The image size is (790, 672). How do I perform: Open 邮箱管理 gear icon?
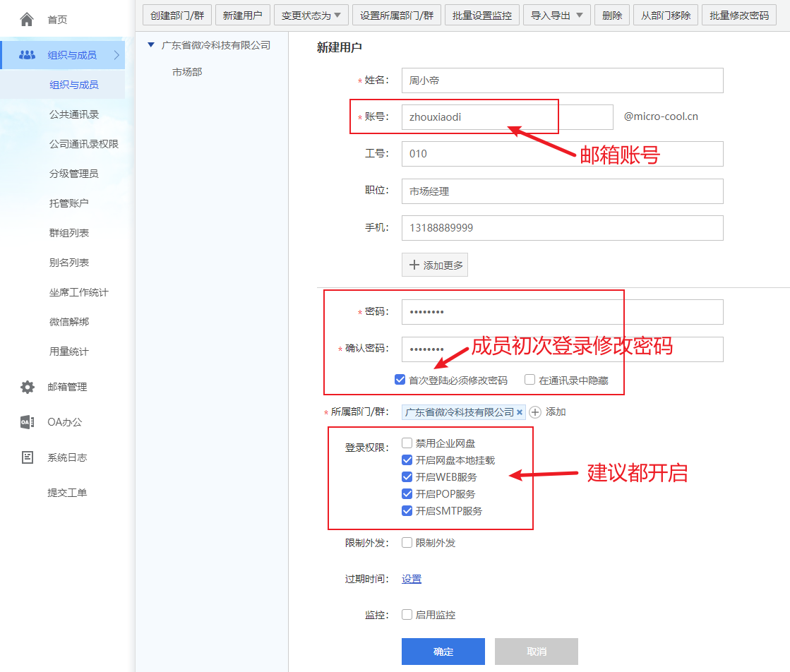click(x=28, y=387)
